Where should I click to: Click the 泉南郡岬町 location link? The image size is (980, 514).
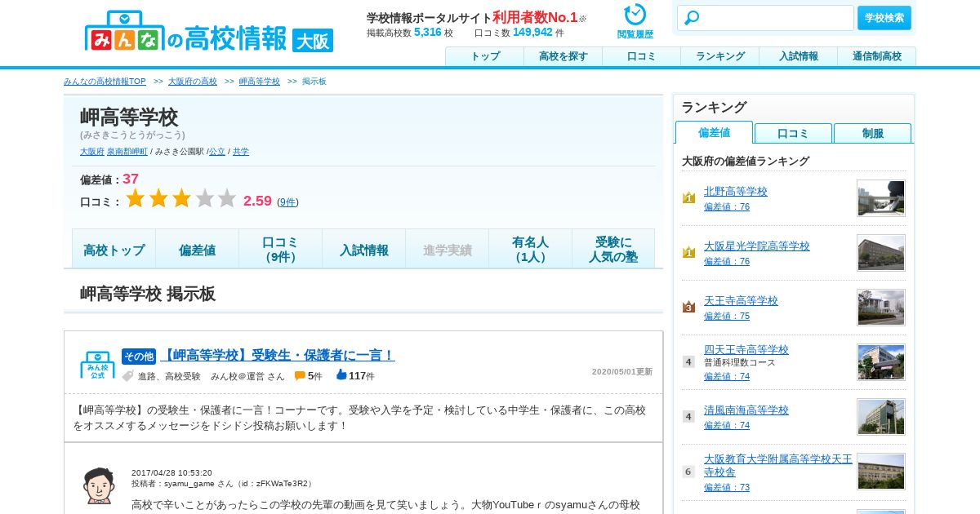pos(127,152)
